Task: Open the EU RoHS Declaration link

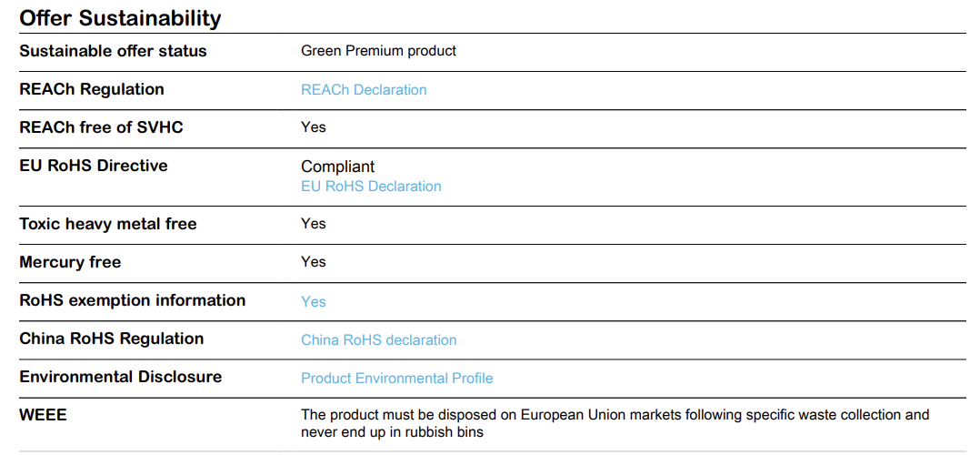Action: pyautogui.click(x=371, y=186)
